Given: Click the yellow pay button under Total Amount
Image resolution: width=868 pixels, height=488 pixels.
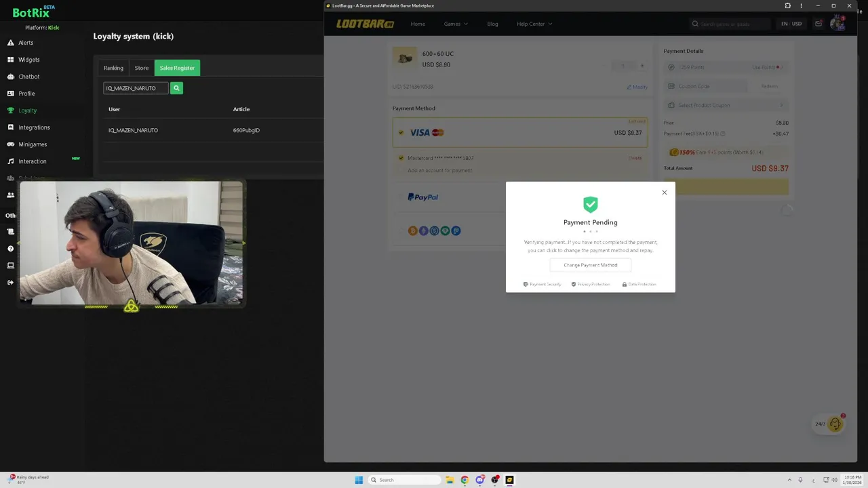Looking at the screenshot, I should pos(726,187).
